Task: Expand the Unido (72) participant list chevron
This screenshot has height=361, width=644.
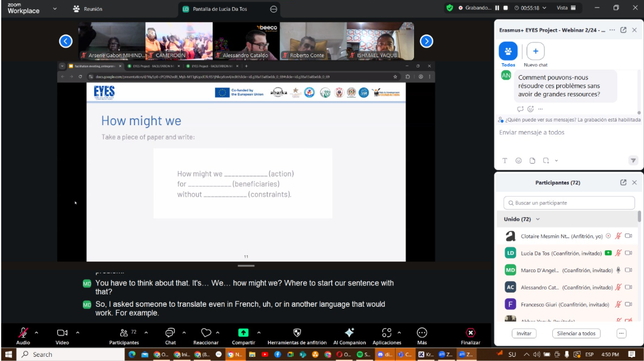Action: [x=538, y=220]
